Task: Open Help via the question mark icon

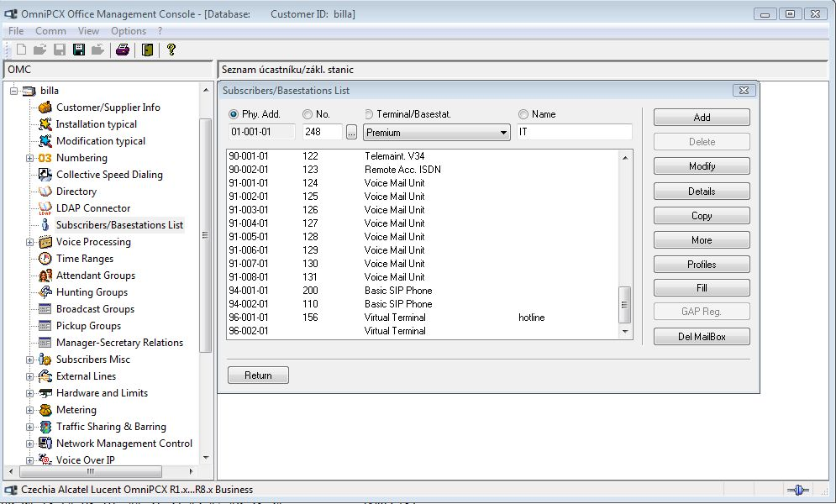Action: pyautogui.click(x=171, y=50)
